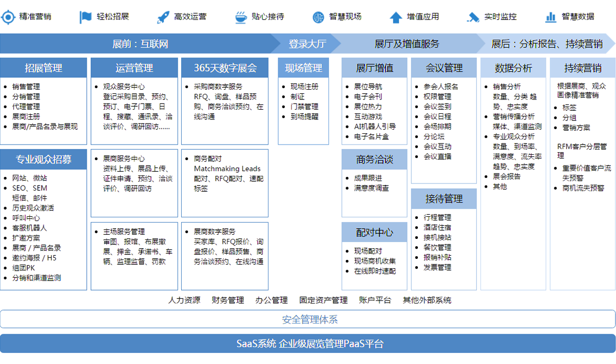Click the 现场注册 list item
The width and height of the screenshot is (616, 364).
pyautogui.click(x=304, y=87)
